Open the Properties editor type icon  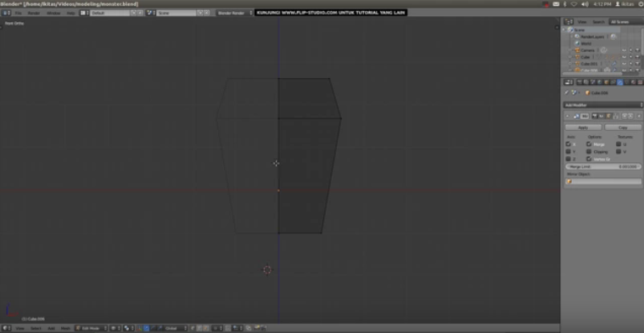pos(568,82)
